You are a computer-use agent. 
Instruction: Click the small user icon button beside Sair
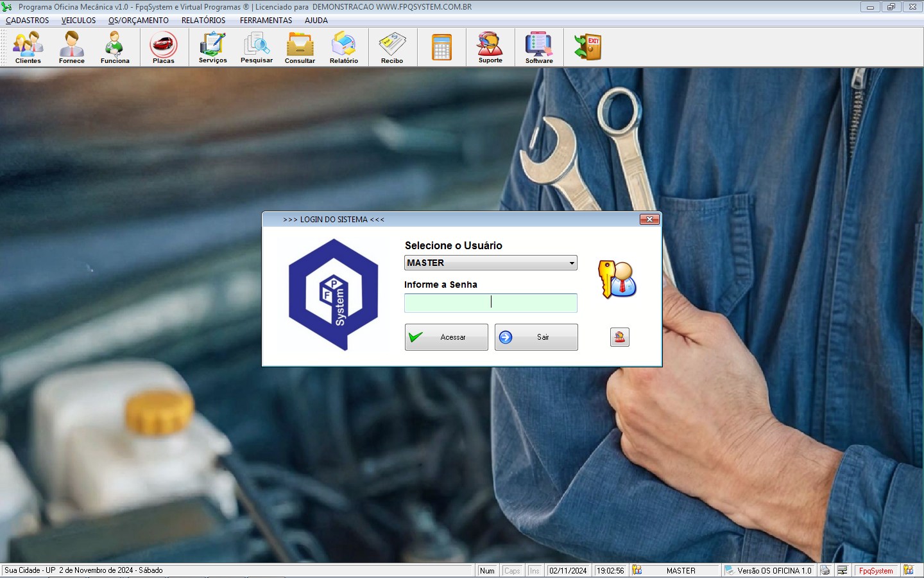tap(620, 337)
